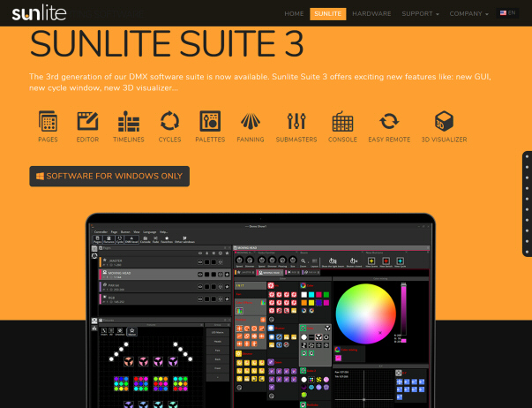
Task: Open the SUBMASTERS feature icon
Action: 296,126
